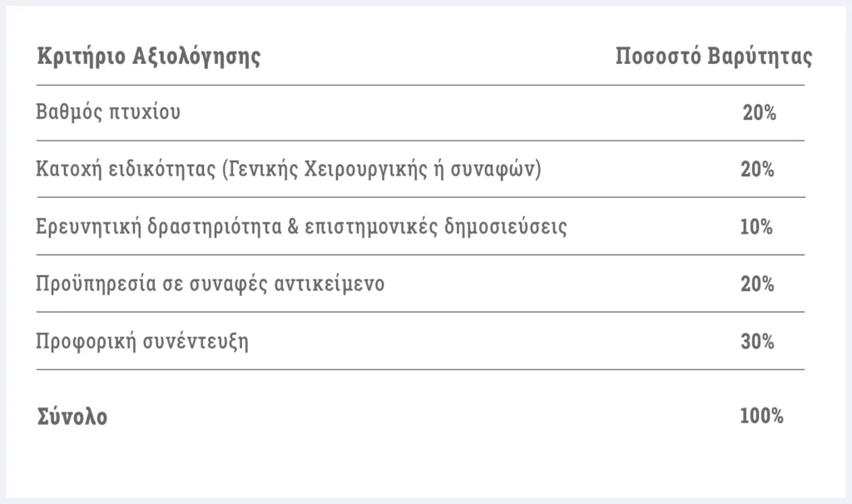Click the 'Ποσοστό Βαρύτητας' column header
This screenshot has width=852, height=504.
tap(713, 57)
